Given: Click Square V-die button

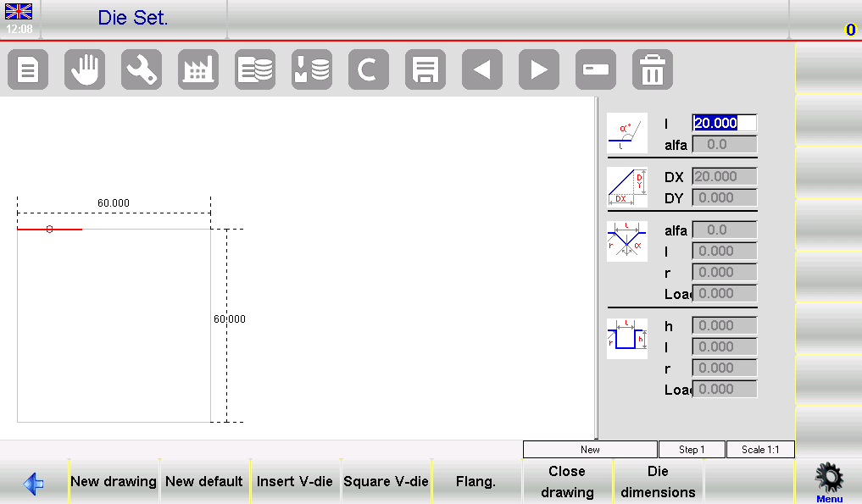Looking at the screenshot, I should (386, 481).
